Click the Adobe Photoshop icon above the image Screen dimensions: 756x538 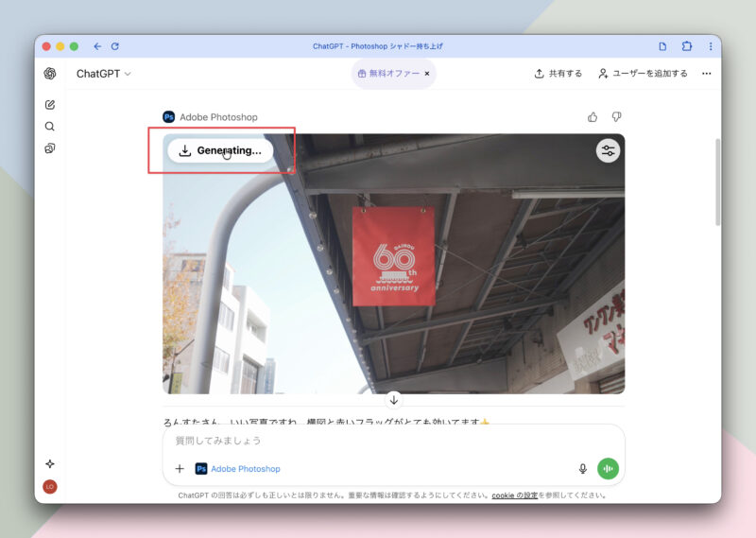tap(169, 116)
